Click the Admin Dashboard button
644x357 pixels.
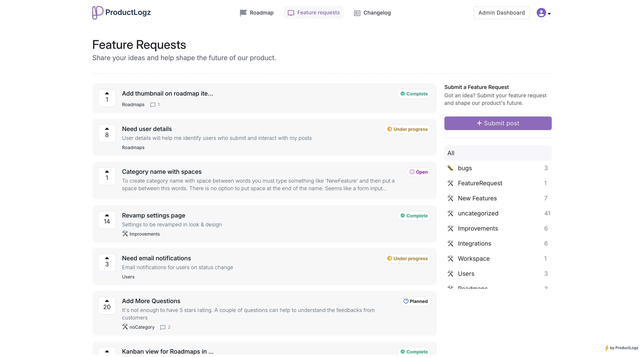tap(501, 13)
